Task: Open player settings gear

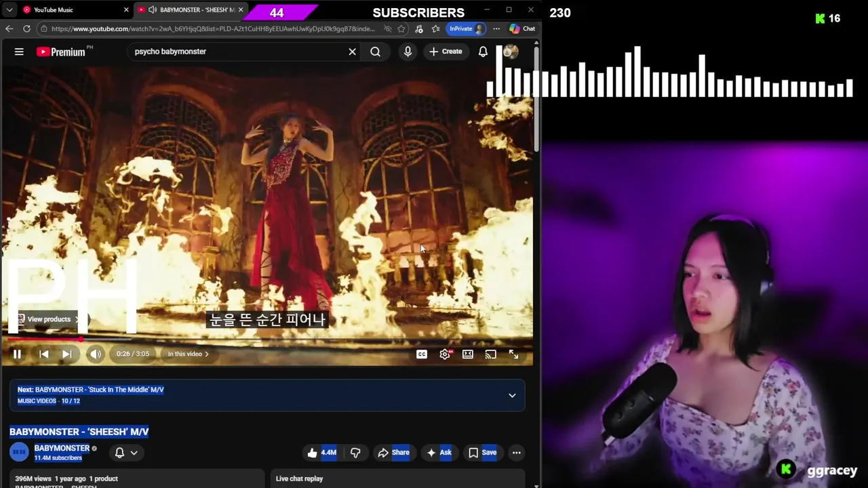Action: (x=445, y=354)
